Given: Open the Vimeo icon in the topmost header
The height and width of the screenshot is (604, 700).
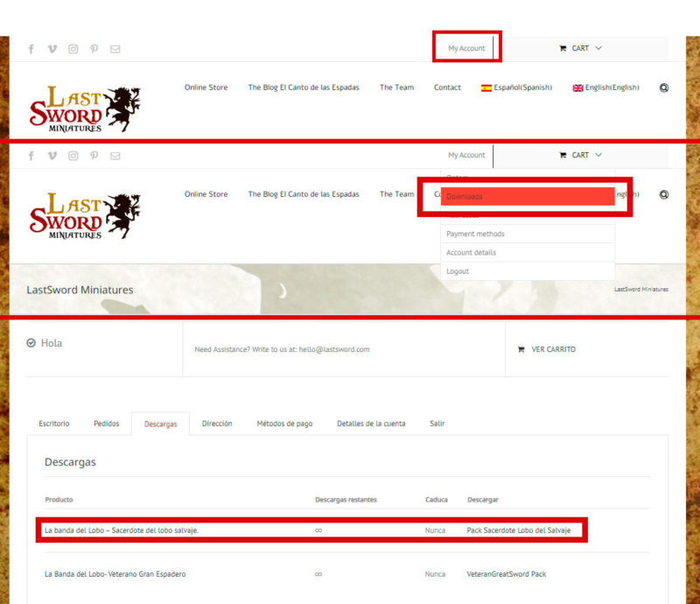Looking at the screenshot, I should point(52,49).
